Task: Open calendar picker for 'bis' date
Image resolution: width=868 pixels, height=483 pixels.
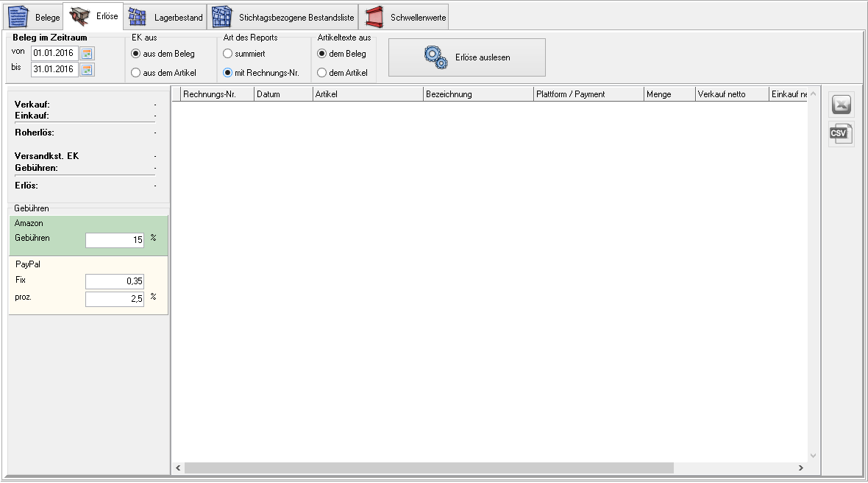Action: tap(88, 69)
